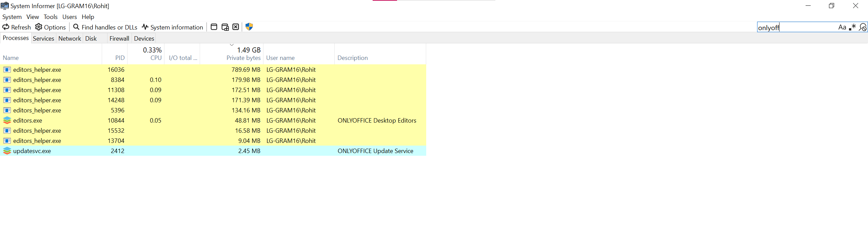
Task: Click the 134.16 MB private bytes value
Action: [x=246, y=110]
